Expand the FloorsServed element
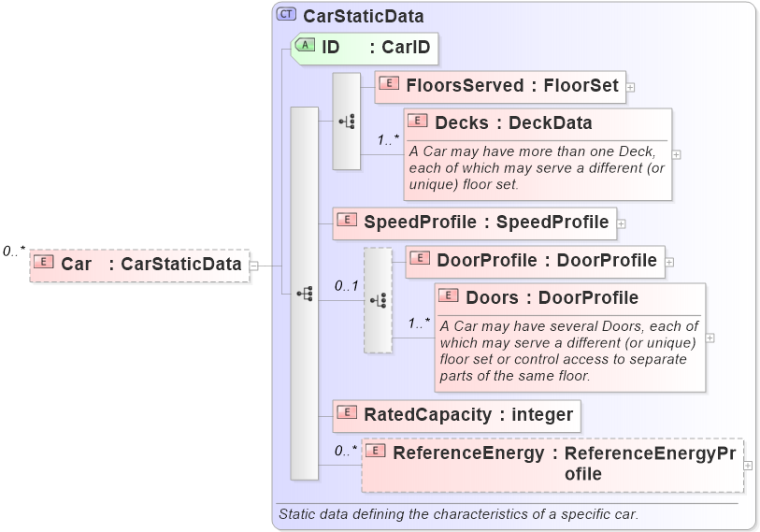The height and width of the screenshot is (532, 760). click(x=631, y=87)
